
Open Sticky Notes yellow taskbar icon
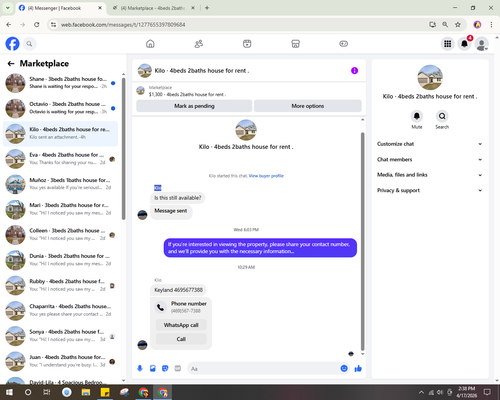(x=105, y=392)
